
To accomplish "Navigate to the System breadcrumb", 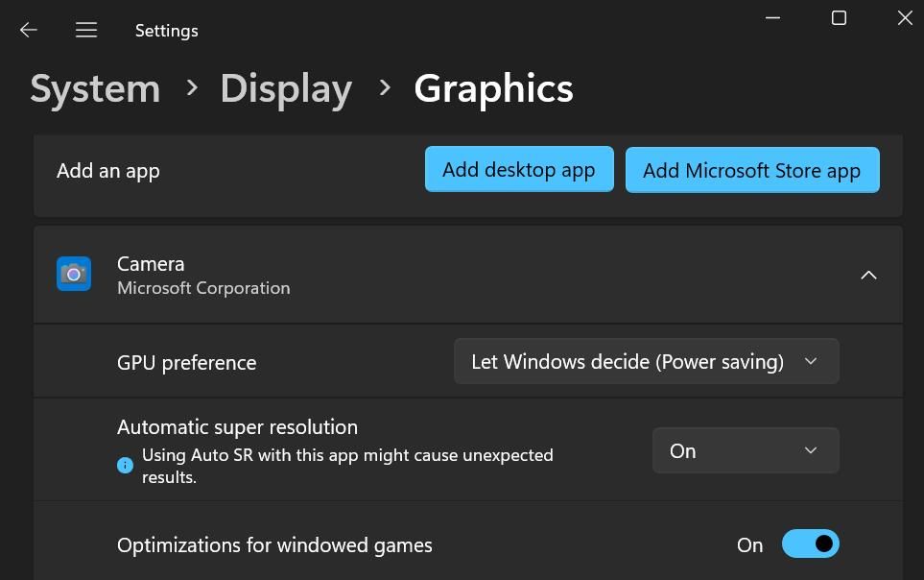I will (x=95, y=88).
